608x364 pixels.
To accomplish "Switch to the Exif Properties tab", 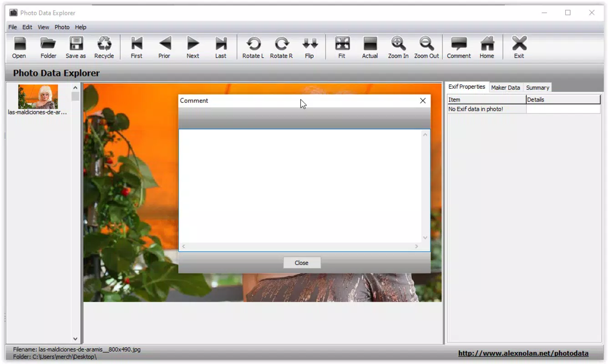I will pos(467,87).
